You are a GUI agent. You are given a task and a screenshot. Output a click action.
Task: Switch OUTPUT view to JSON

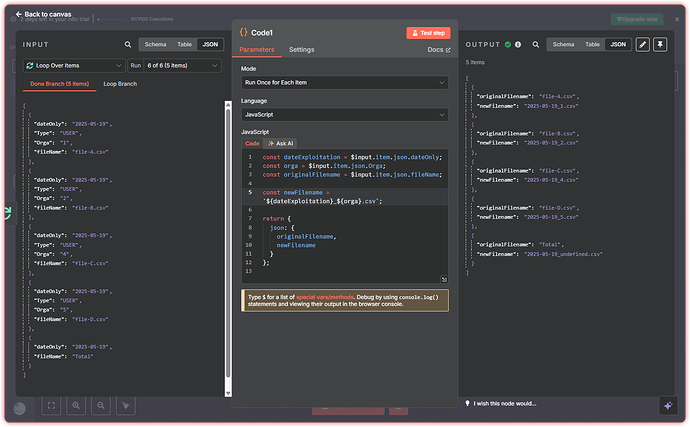(618, 44)
